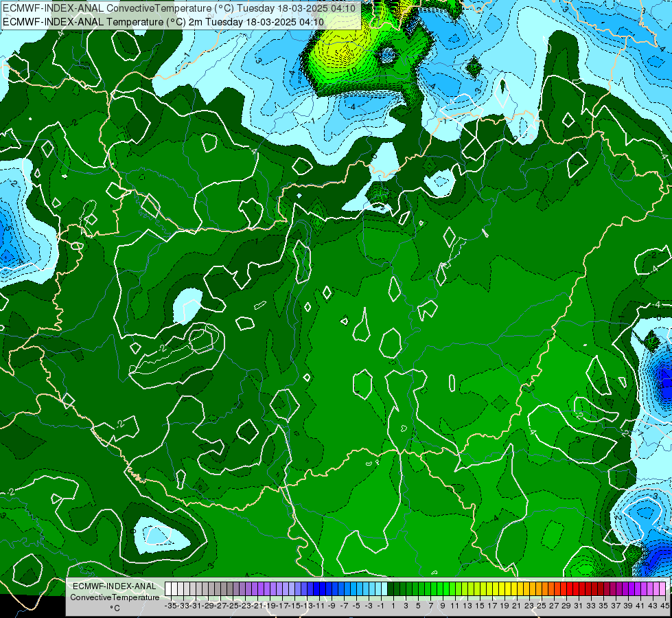Click the Temperature 2m title line
The image size is (672, 618).
click(163, 22)
